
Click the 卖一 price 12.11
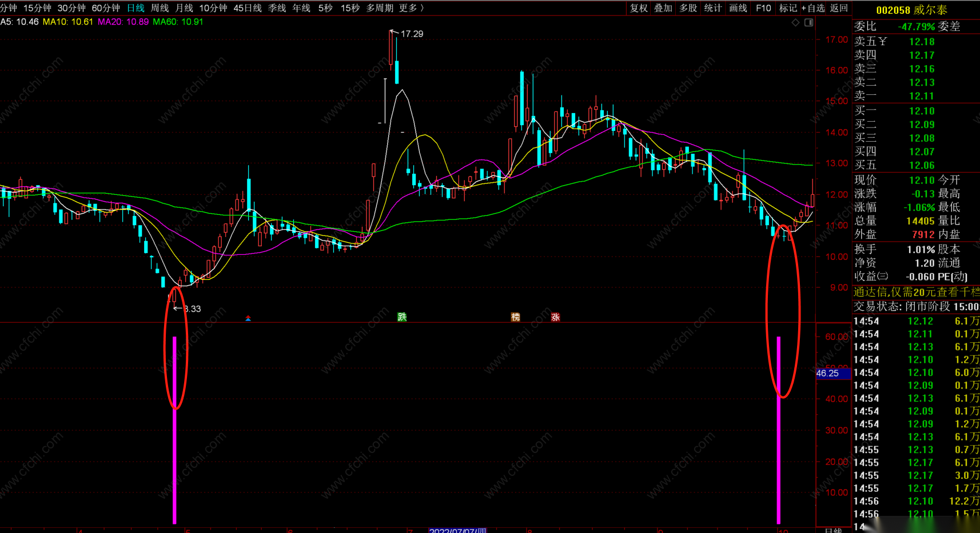click(922, 96)
